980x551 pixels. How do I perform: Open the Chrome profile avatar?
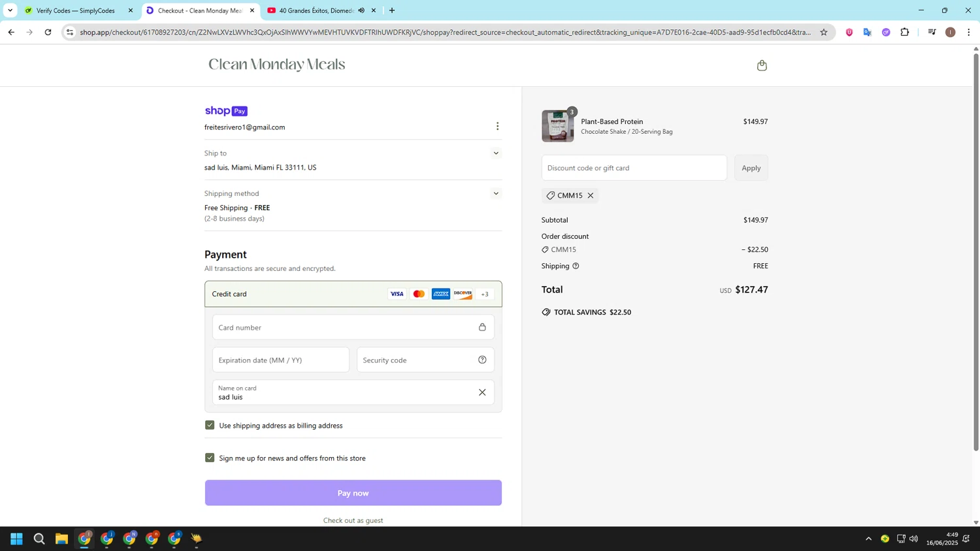coord(951,32)
